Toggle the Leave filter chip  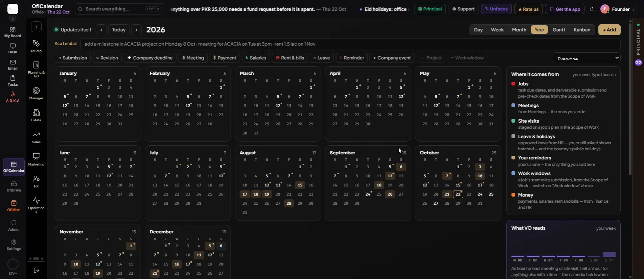pyautogui.click(x=321, y=58)
